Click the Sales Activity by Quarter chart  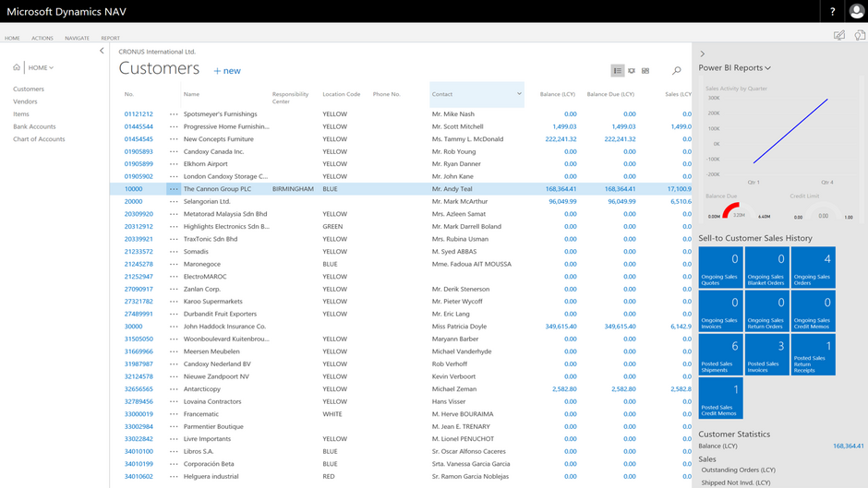click(779, 136)
